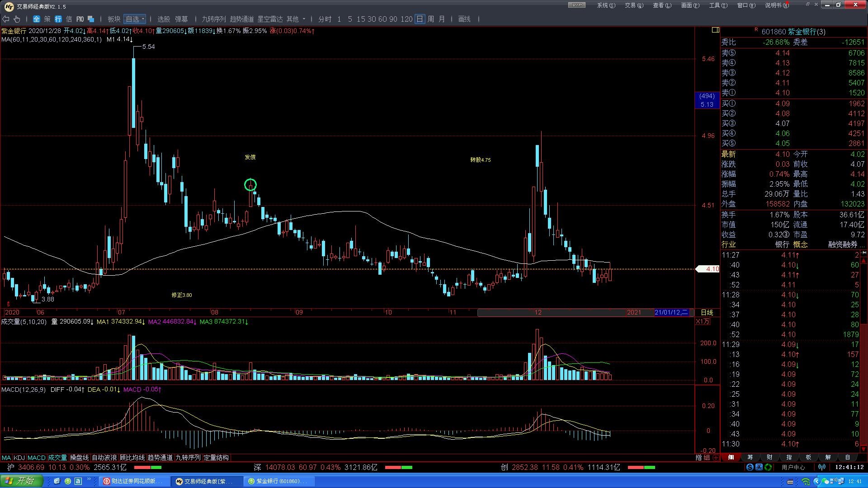Click the plus expander next to 指 组
This screenshot has width=868, height=488.
(x=716, y=458)
